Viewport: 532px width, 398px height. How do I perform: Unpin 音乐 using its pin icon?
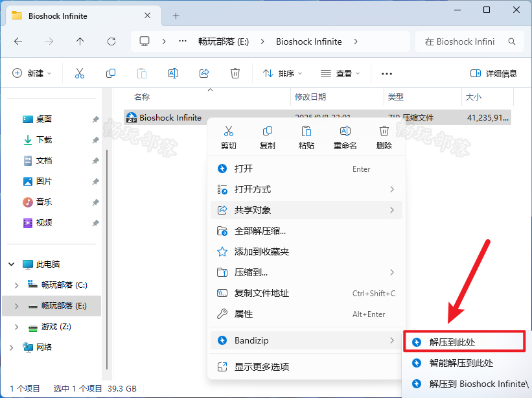95,202
